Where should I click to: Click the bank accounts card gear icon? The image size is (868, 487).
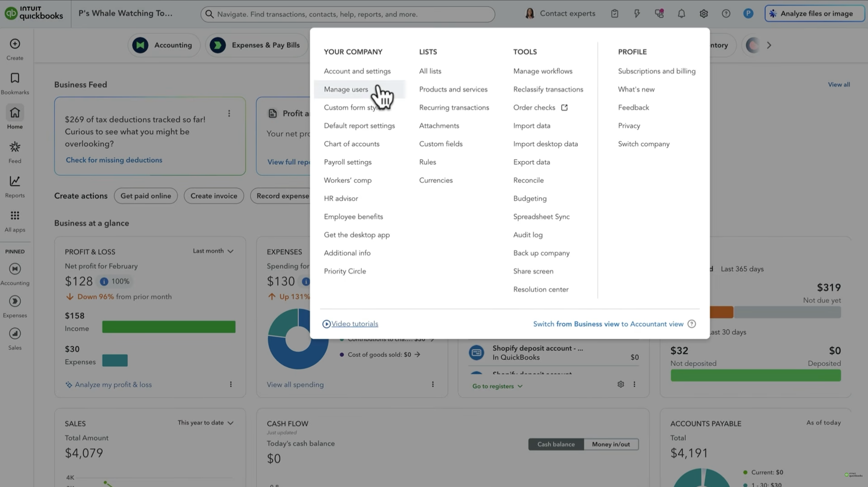click(x=621, y=384)
